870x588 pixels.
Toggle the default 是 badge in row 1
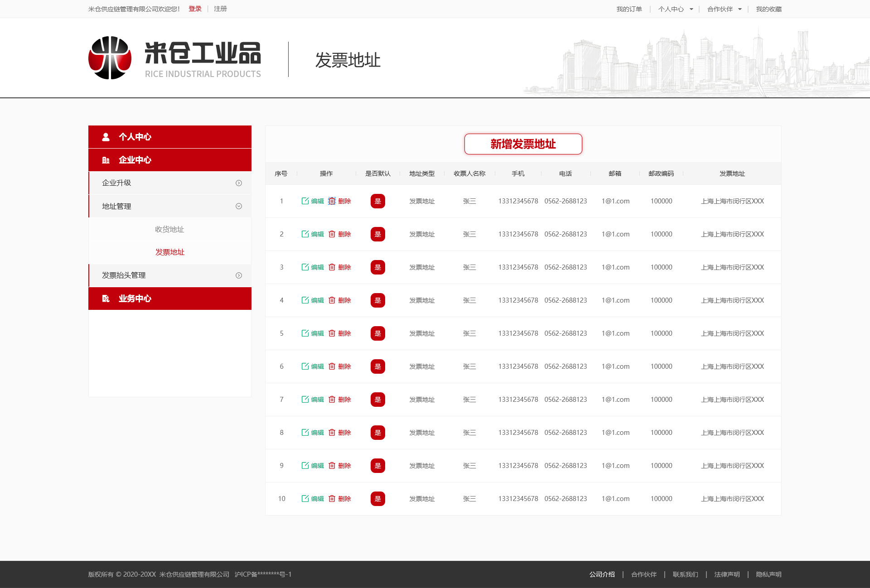coord(377,201)
